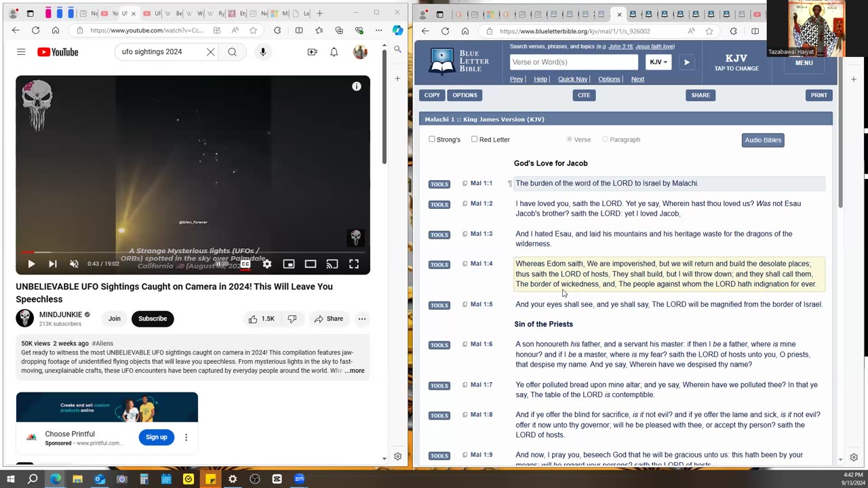Toggle the video autoplay switch
The width and height of the screenshot is (868, 488).
222,264
